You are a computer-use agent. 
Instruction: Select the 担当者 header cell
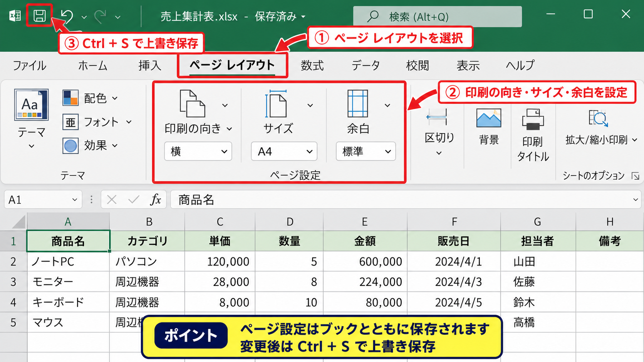pos(538,241)
